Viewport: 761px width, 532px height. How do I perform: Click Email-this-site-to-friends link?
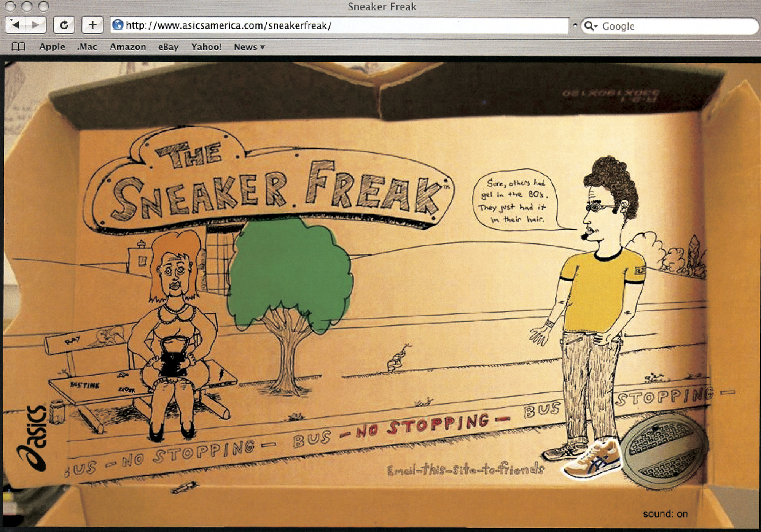pyautogui.click(x=466, y=470)
